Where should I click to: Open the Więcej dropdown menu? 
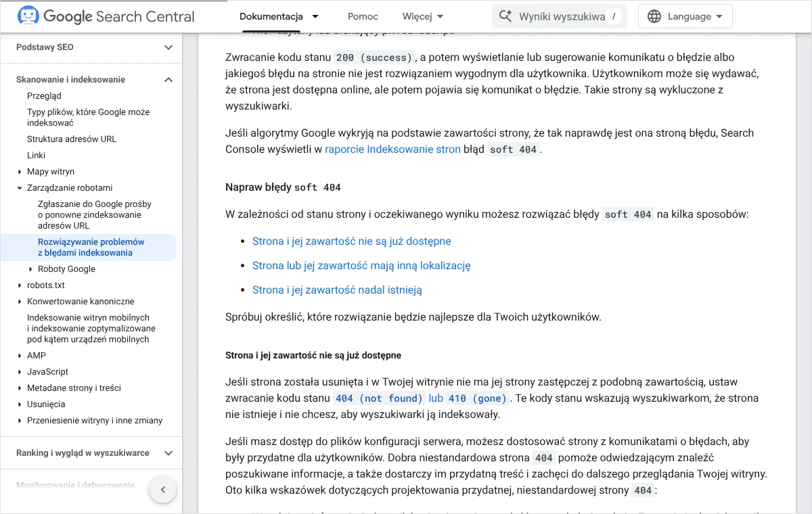(423, 17)
